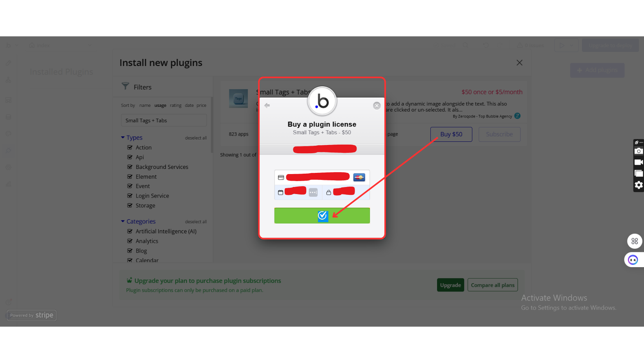644x363 pixels.
Task: Toggle the Storage type checkbox
Action: coord(130,205)
